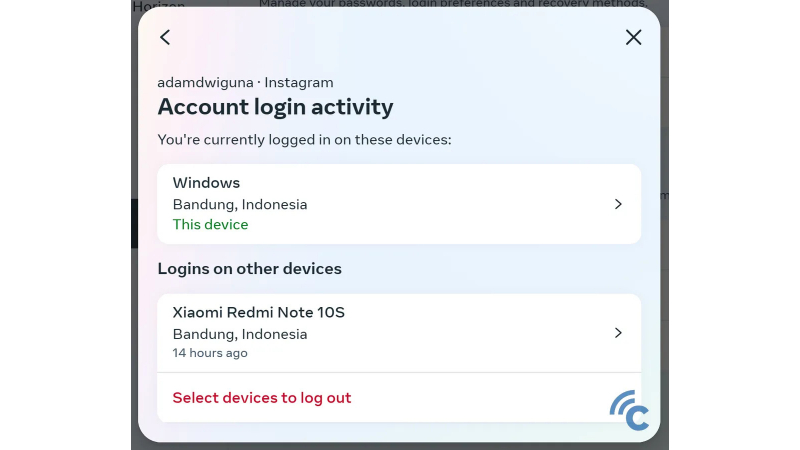The height and width of the screenshot is (450, 800).
Task: Click Bandung, Indonesia under Windows
Action: pyautogui.click(x=240, y=204)
